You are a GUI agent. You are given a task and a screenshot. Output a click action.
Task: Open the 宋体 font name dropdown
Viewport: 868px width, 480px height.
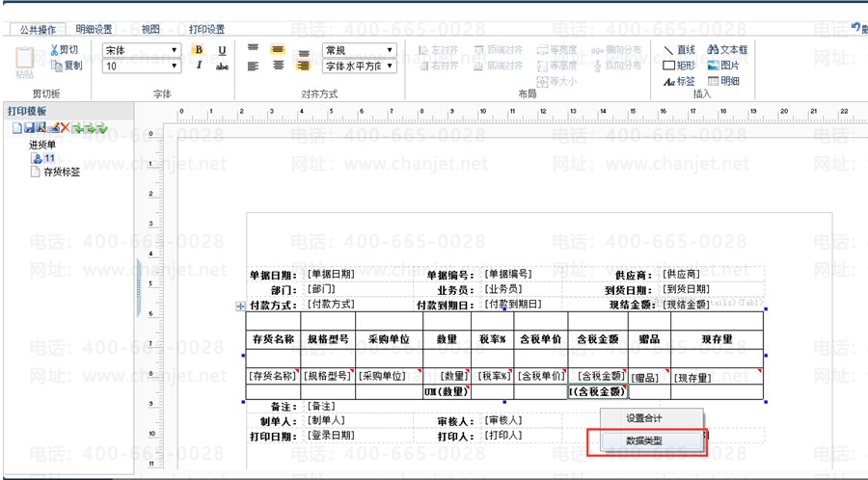point(142,50)
